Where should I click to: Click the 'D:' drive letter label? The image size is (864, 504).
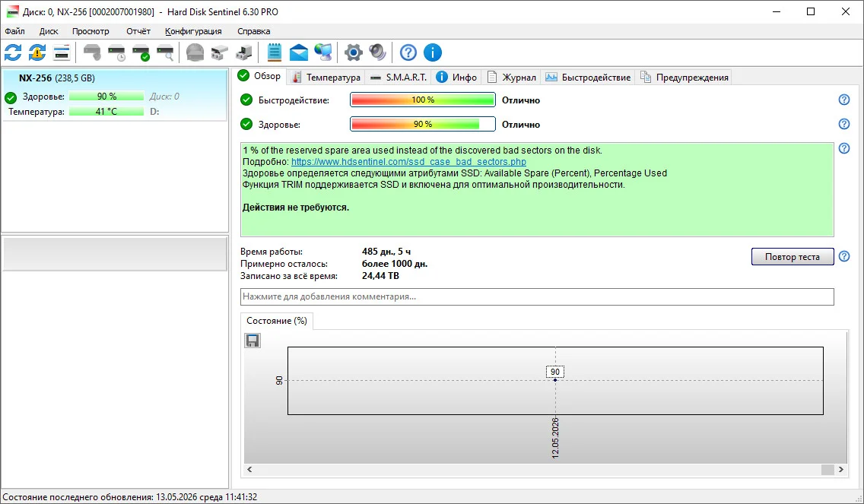click(x=154, y=112)
